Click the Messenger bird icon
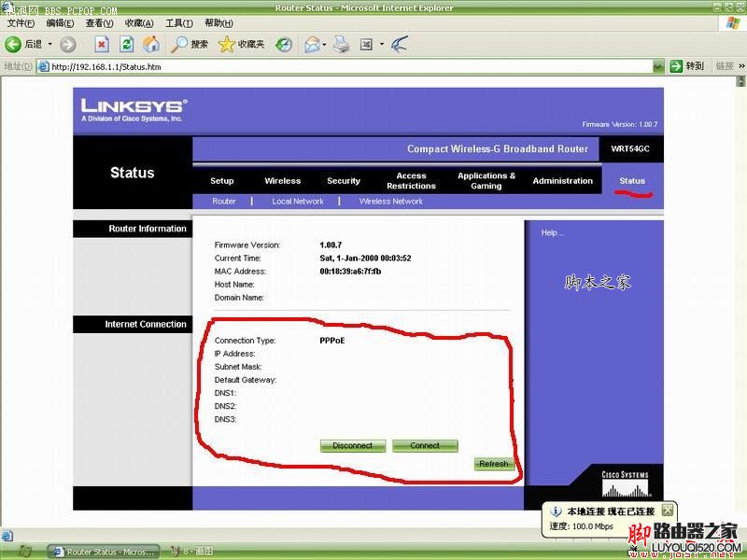747x560 pixels. (400, 44)
